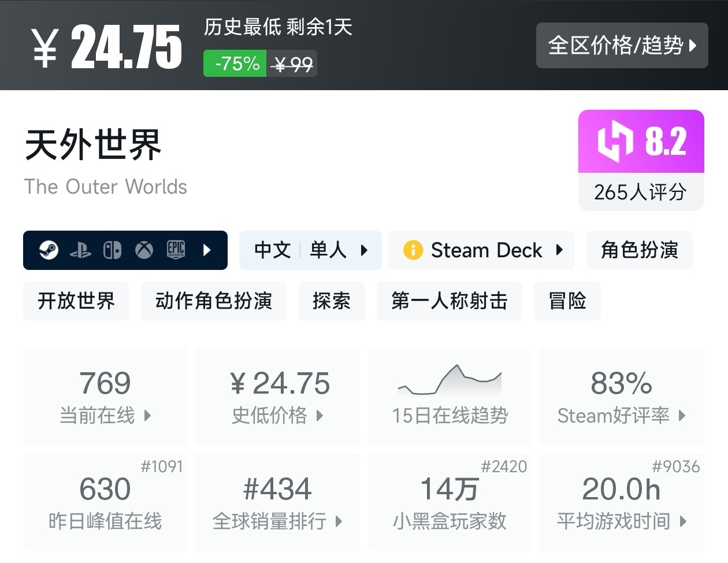This screenshot has width=728, height=563.
Task: Click the ¥24.75 current price
Action: (x=107, y=46)
